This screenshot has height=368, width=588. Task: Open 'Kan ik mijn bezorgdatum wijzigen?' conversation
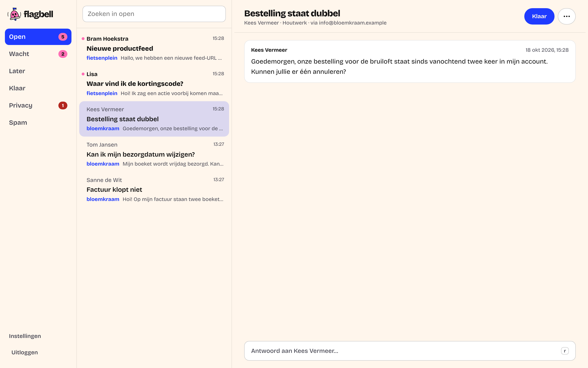click(154, 154)
